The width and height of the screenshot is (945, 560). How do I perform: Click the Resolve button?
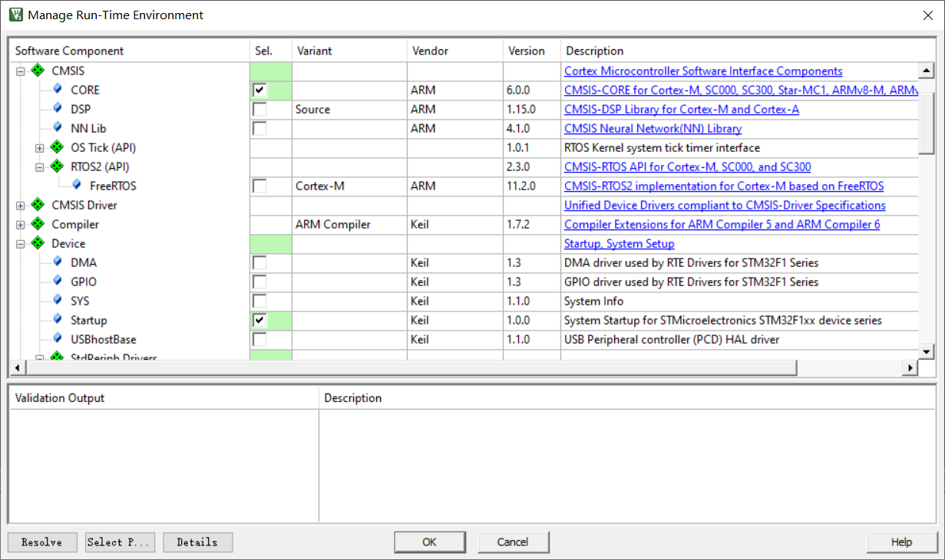click(x=42, y=542)
